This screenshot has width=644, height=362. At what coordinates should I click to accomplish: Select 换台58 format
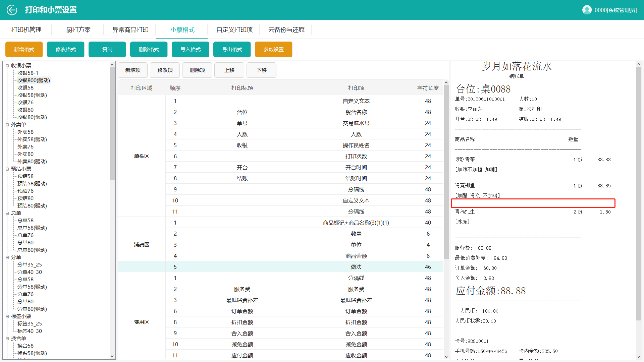point(25,346)
